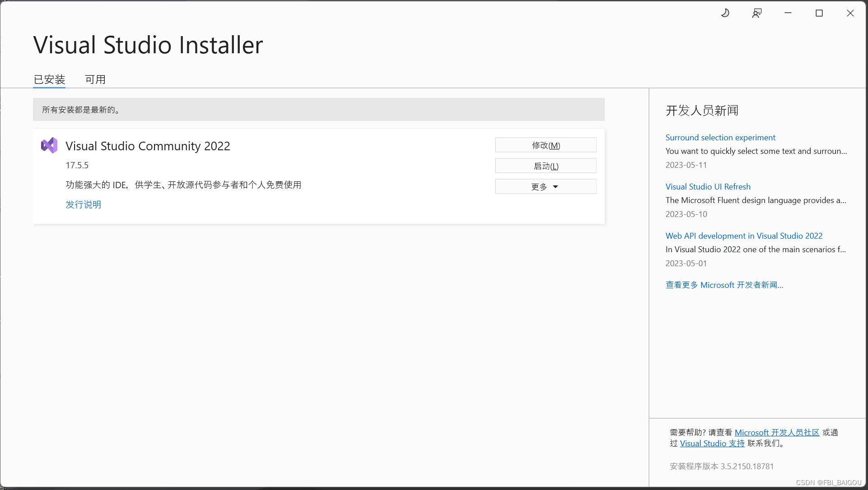Maximize the Visual Studio Installer window
The image size is (868, 490).
pyautogui.click(x=819, y=13)
